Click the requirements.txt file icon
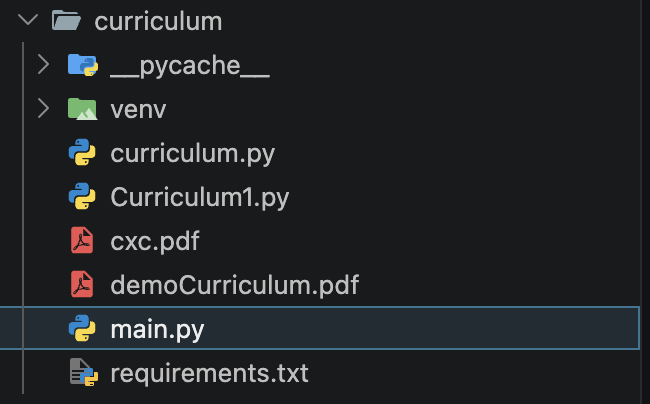The width and height of the screenshot is (650, 404). coord(82,373)
